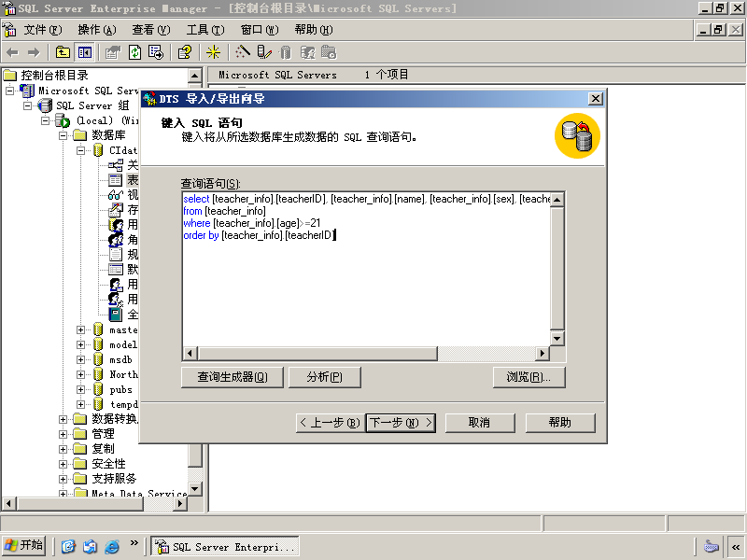Click the 查询生成器(Q) button
Screen dimensions: 747x560
pos(233,377)
